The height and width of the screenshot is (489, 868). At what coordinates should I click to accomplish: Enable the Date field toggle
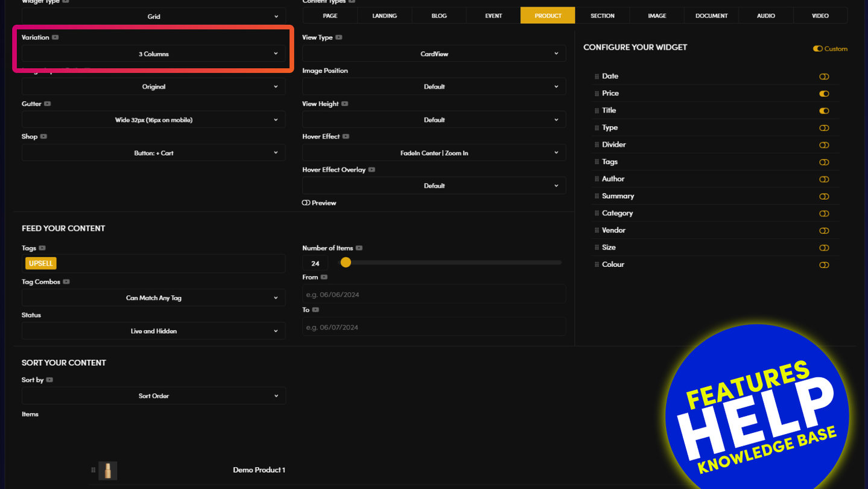[x=824, y=77]
